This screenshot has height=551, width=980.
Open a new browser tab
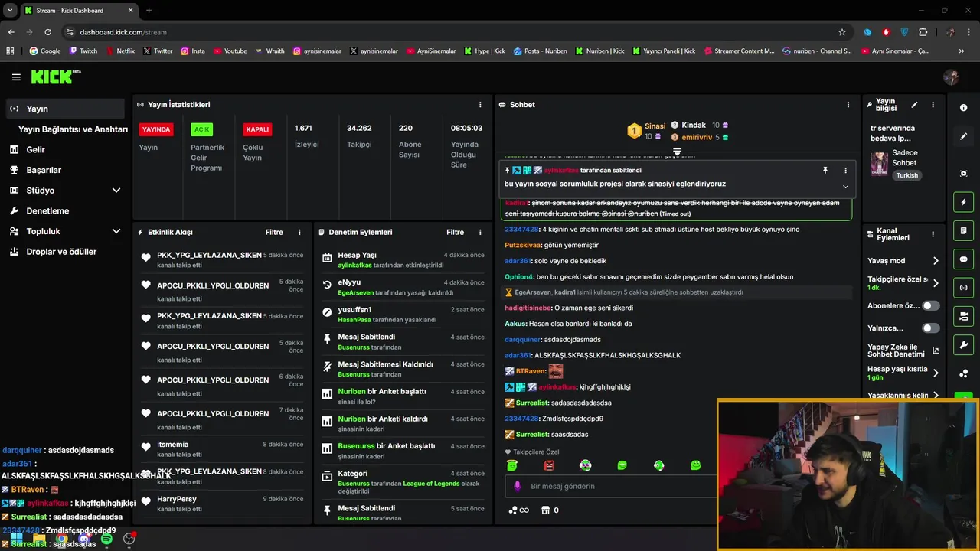149,11
